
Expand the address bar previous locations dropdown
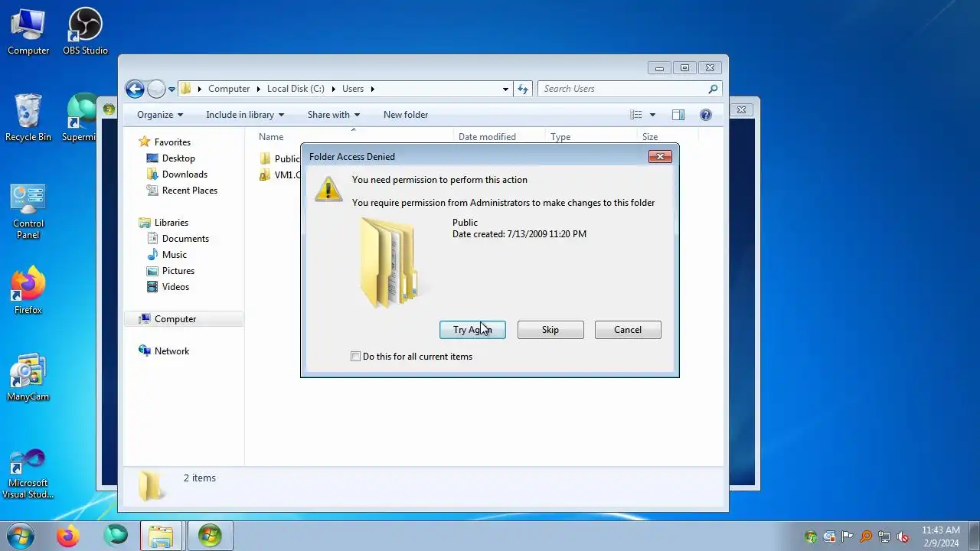click(505, 89)
